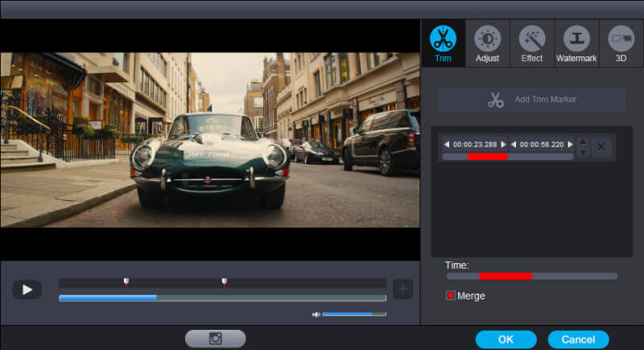Click the plus add segment button
Screen dimensions: 644x350
[402, 289]
